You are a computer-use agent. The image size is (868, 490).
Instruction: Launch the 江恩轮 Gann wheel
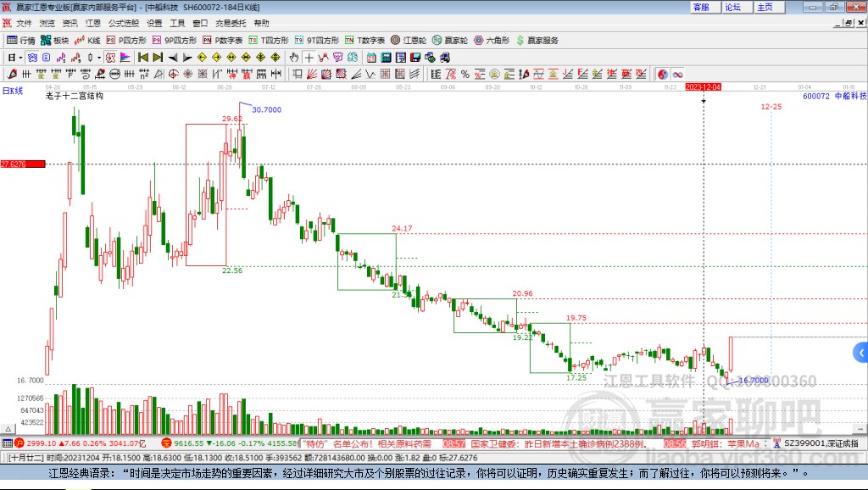click(x=409, y=41)
